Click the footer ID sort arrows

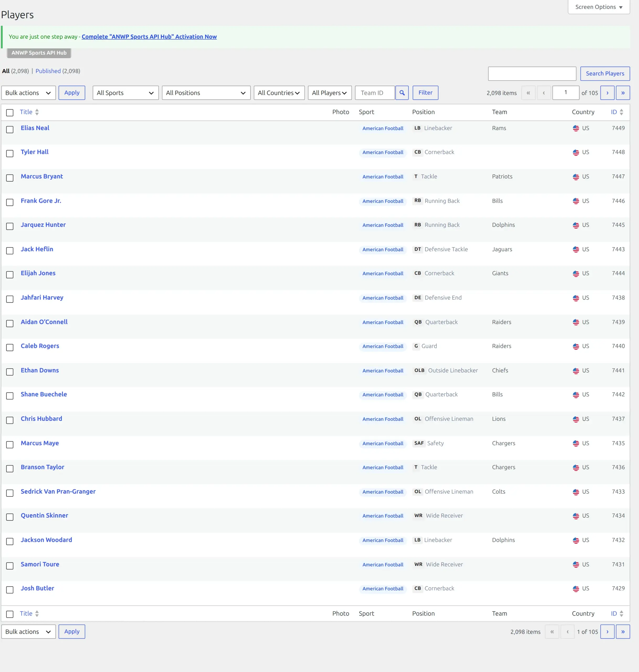point(621,613)
